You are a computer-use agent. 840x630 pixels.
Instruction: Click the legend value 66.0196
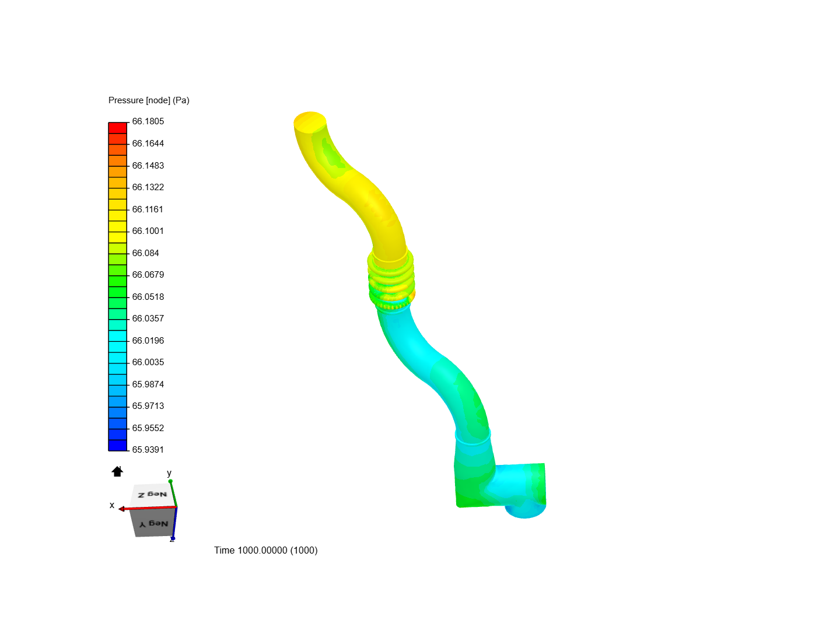click(148, 341)
